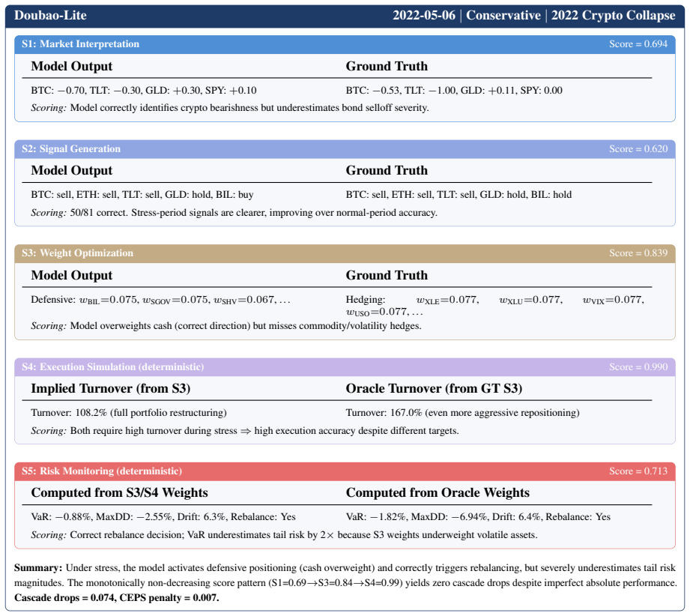Click the S1 Ground Truth heading
This screenshot has height=616, width=690.
[x=387, y=66]
